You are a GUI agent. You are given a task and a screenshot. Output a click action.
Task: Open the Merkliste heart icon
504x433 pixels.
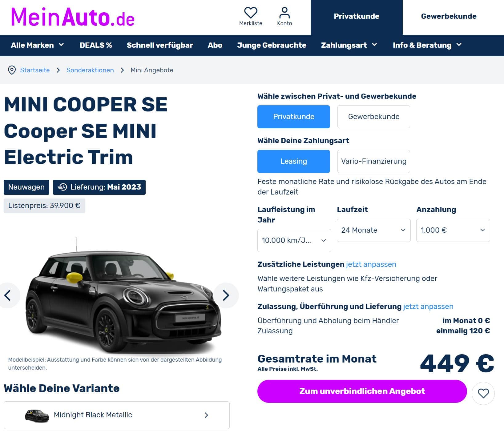[x=251, y=13]
